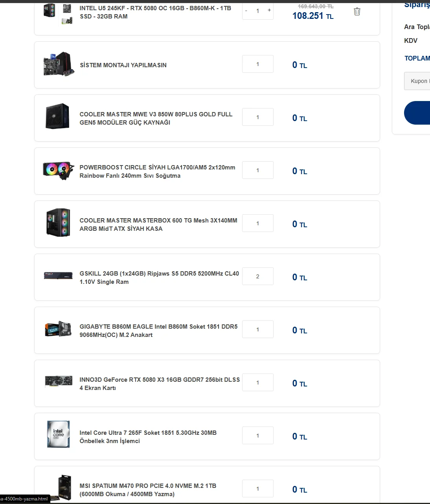430x504 pixels.
Task: Click quantity box showing 2 for GSKILL RAM
Action: (258, 276)
